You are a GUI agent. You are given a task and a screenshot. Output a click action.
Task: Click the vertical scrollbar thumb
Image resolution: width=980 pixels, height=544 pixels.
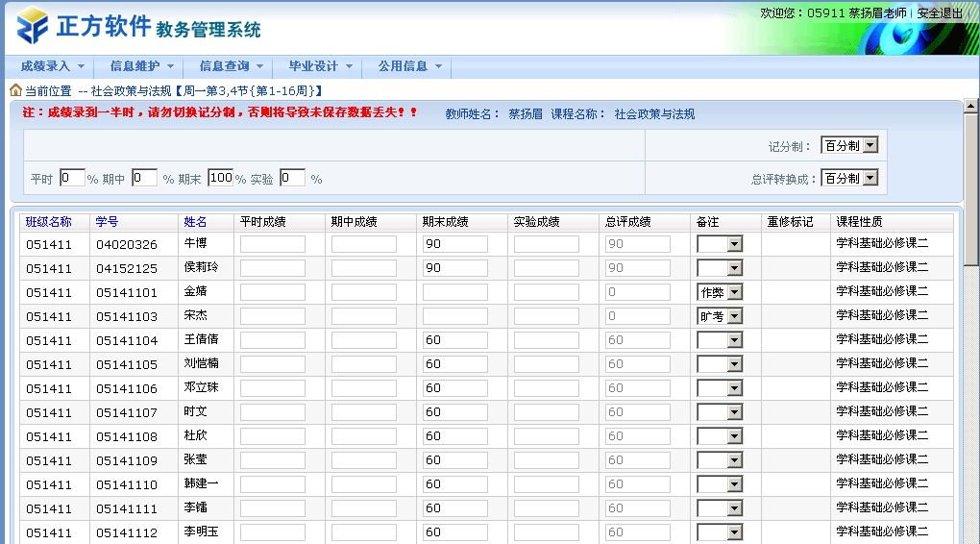point(970,188)
